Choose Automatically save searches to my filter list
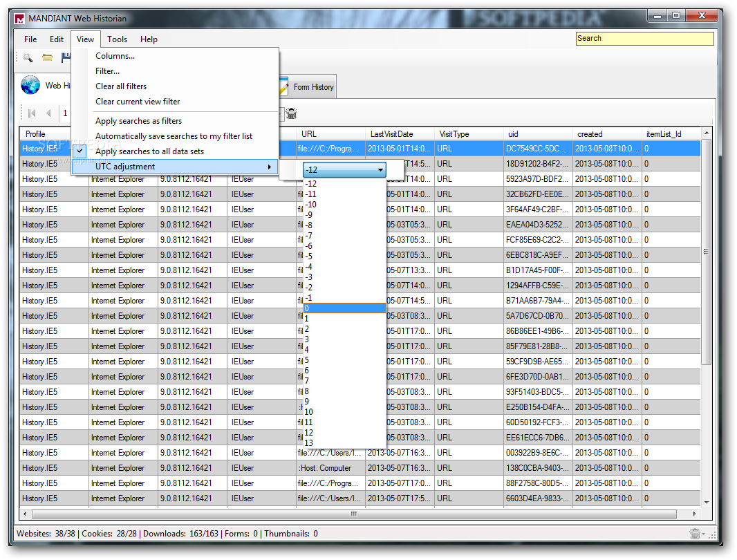This screenshot has height=560, width=737. click(174, 136)
